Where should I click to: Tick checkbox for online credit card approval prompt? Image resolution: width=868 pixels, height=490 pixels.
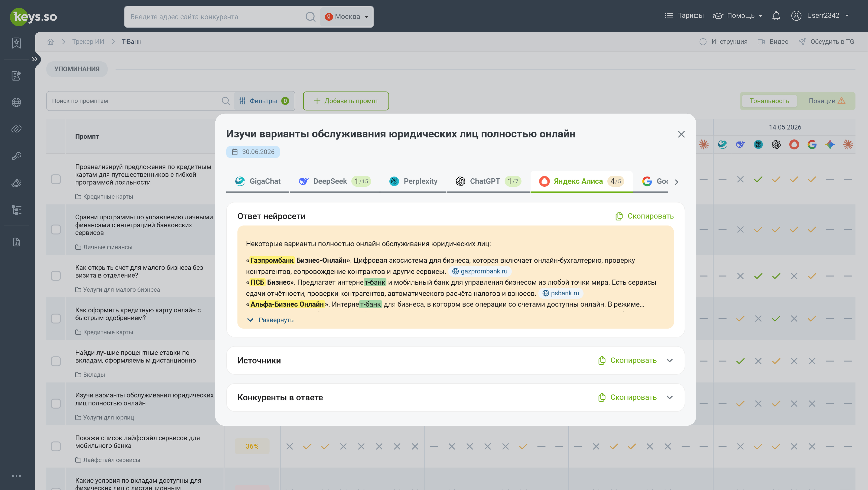tap(56, 319)
